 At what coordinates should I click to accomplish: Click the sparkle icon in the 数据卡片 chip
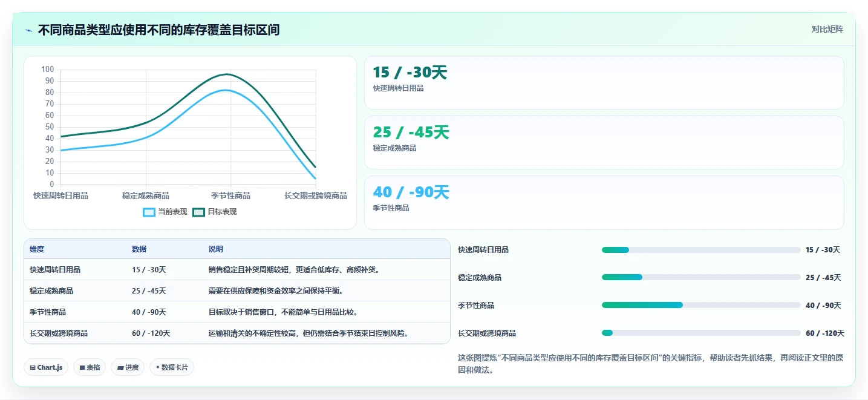[158, 367]
